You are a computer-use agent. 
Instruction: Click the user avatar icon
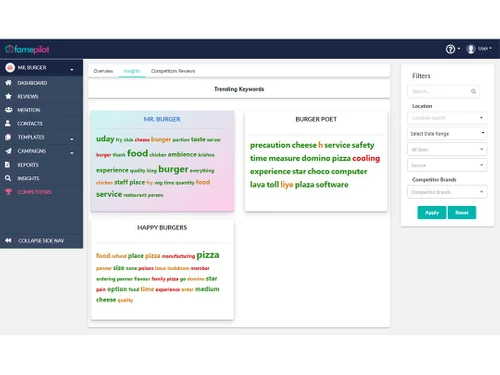point(471,49)
